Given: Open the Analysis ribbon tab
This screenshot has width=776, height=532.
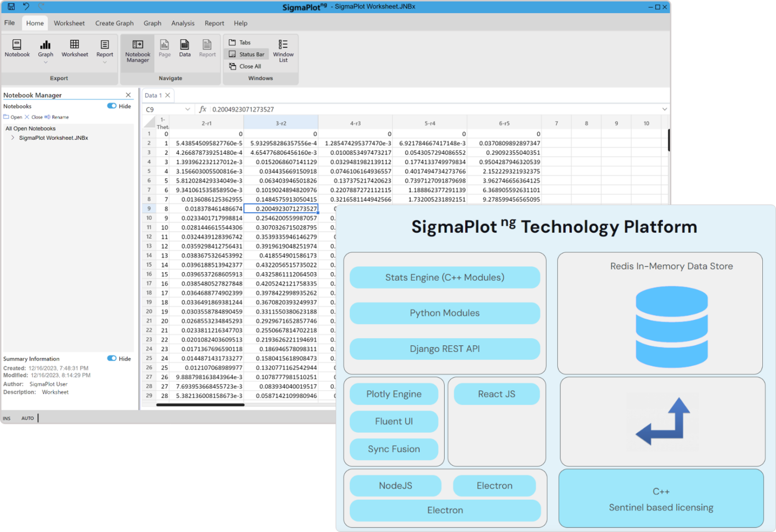Looking at the screenshot, I should [x=183, y=23].
